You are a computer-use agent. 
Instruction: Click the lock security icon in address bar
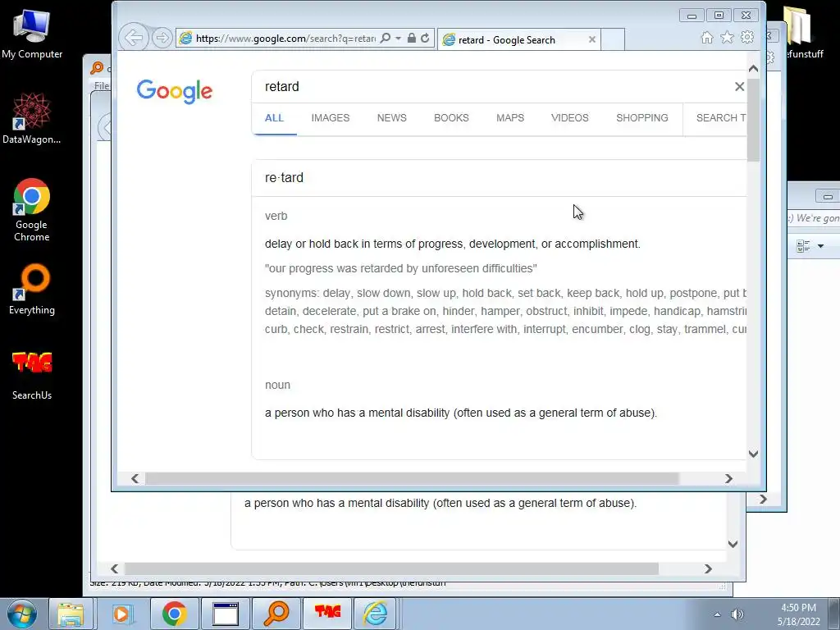pos(412,38)
